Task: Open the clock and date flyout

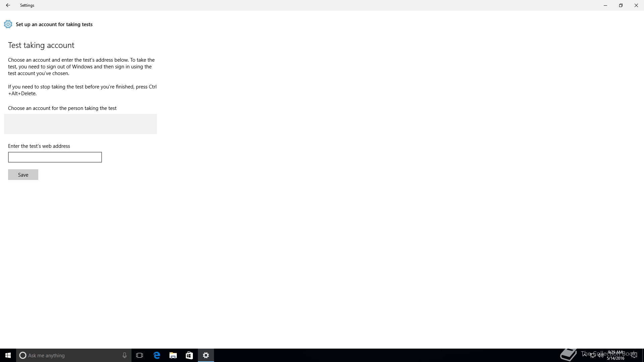Action: 615,355
